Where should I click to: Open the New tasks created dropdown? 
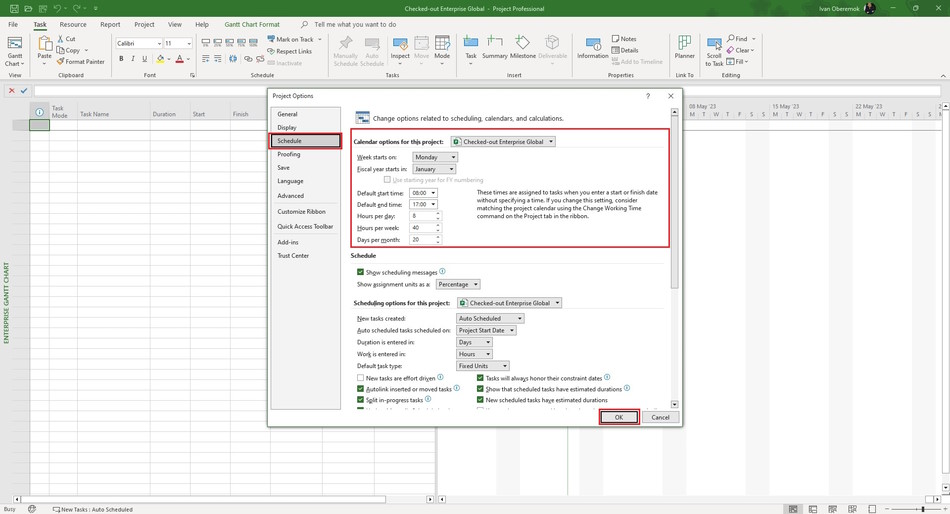pyautogui.click(x=490, y=318)
